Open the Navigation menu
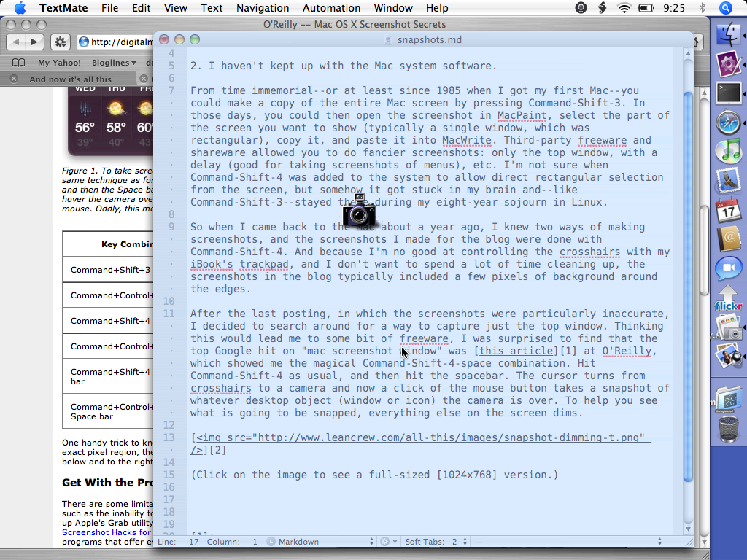 263,8
